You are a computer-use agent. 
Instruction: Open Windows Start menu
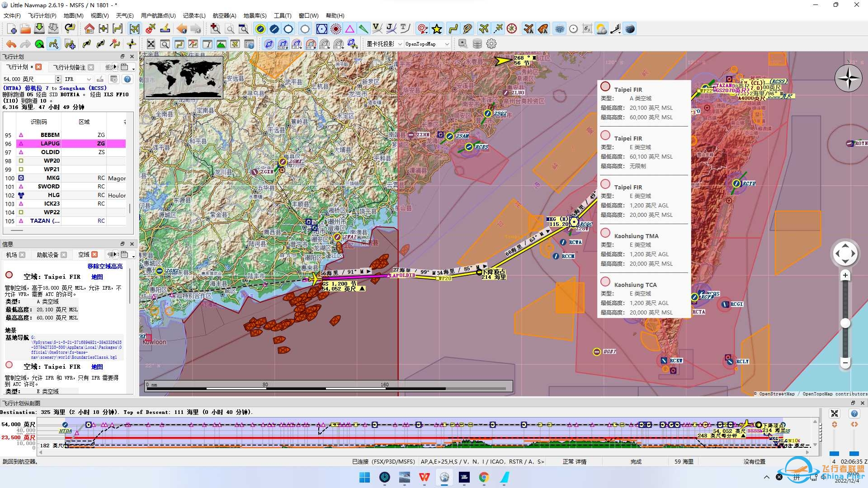click(364, 477)
